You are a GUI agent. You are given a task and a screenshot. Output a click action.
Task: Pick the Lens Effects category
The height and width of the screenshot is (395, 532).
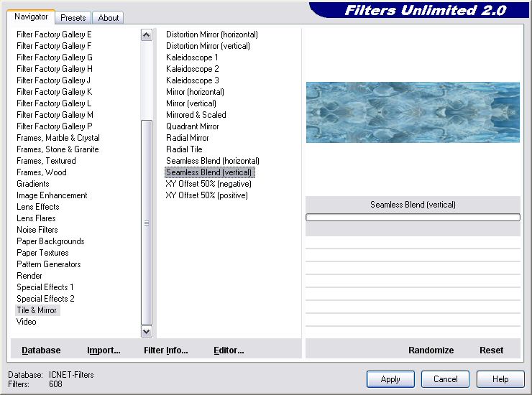tap(37, 207)
